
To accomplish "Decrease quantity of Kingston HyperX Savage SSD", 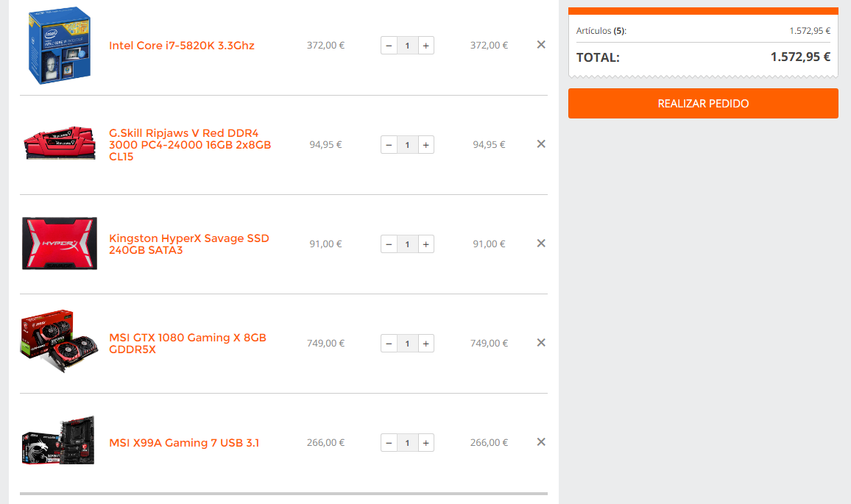I will [x=389, y=244].
